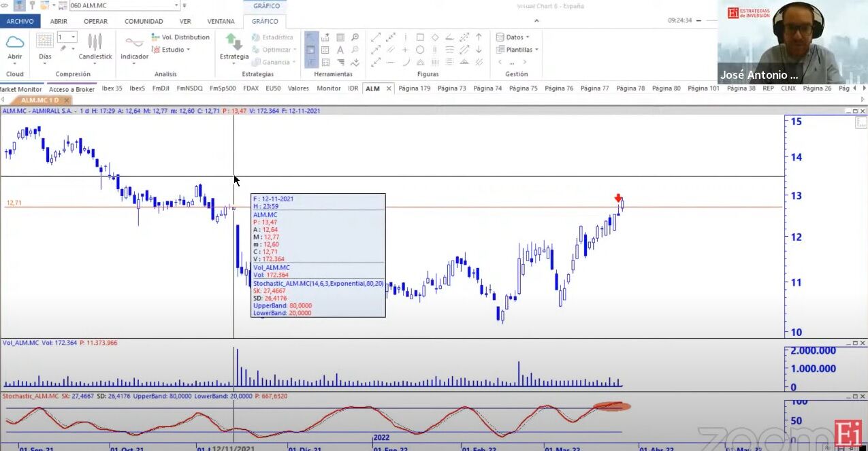Click the key icon in quick access toolbar
Screen dimensions: 868x451
click(x=31, y=5)
